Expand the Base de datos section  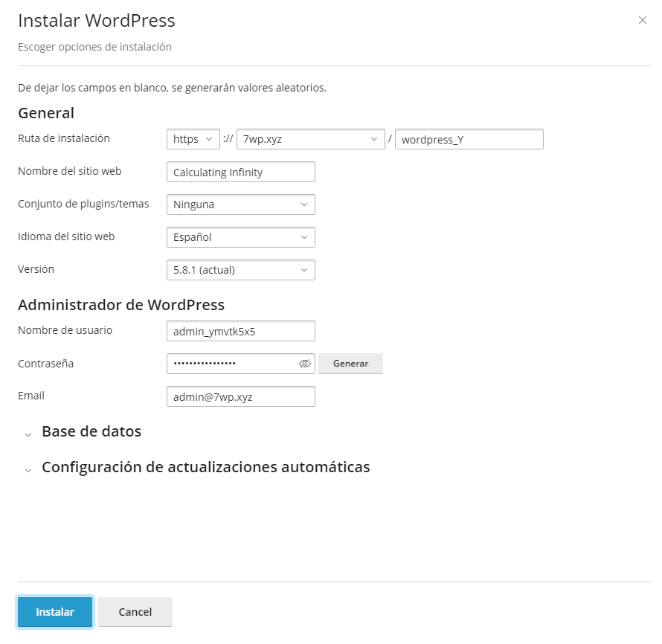(83, 432)
